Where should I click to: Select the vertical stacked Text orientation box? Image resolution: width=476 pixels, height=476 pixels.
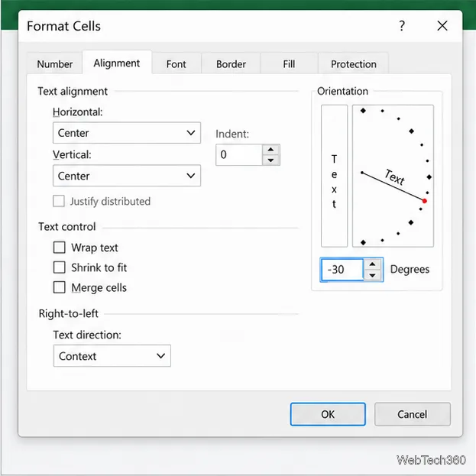[x=334, y=176]
